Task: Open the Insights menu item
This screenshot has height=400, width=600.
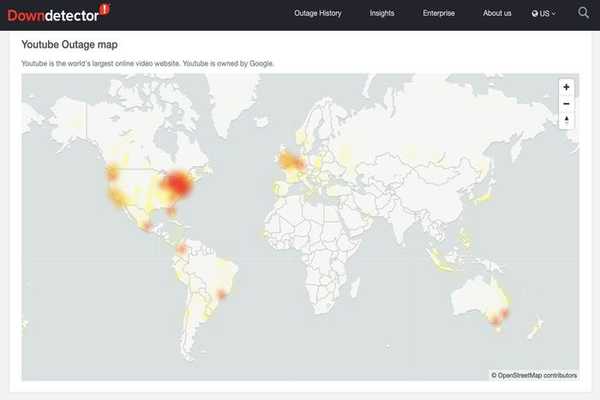Action: tap(382, 13)
